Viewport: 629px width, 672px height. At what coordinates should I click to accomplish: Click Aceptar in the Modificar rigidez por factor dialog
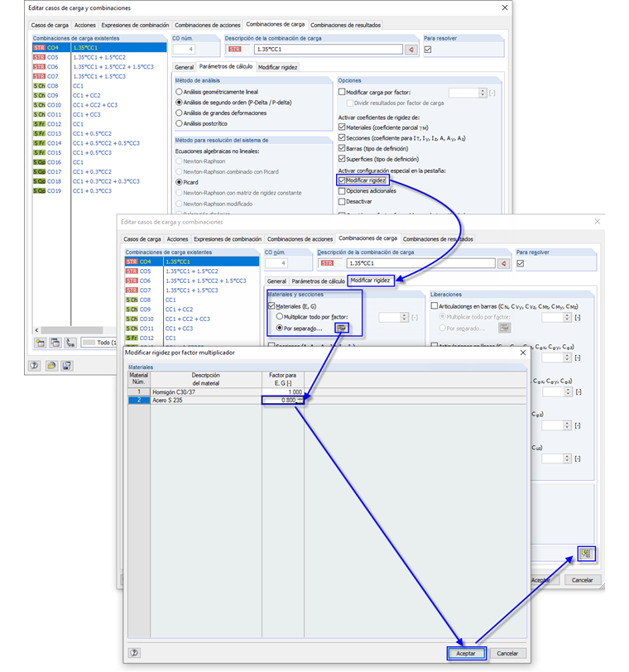pyautogui.click(x=466, y=653)
